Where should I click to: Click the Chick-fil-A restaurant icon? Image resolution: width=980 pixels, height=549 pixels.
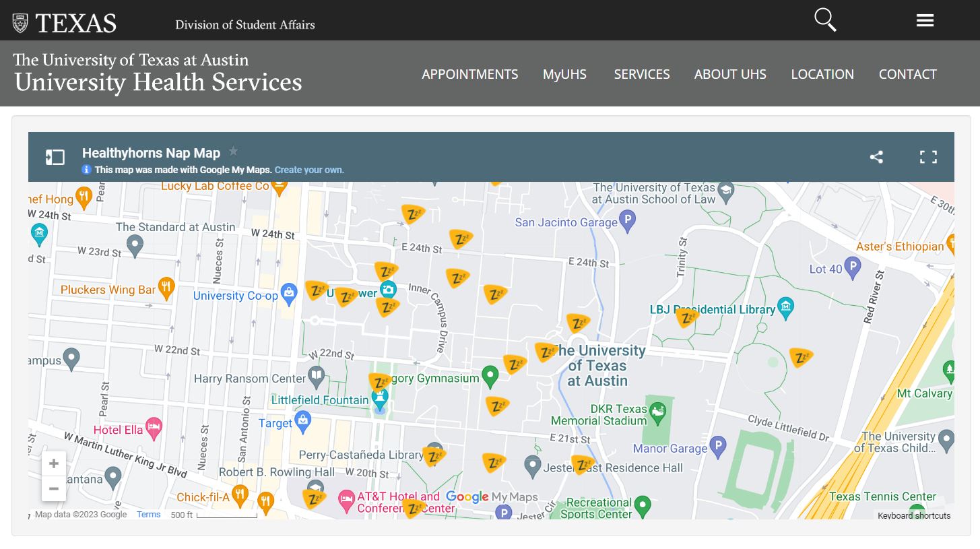pyautogui.click(x=240, y=496)
